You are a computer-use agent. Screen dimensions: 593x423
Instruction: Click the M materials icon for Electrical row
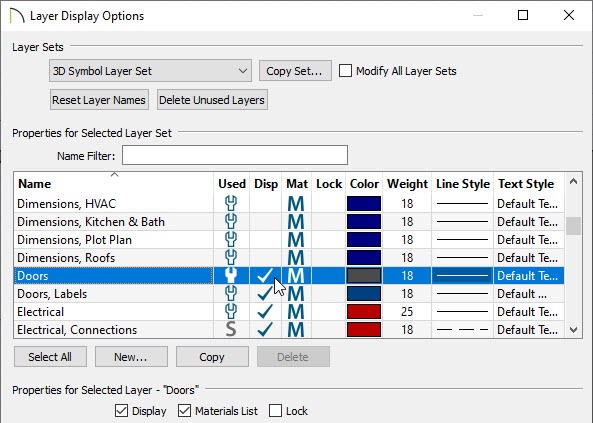[296, 312]
